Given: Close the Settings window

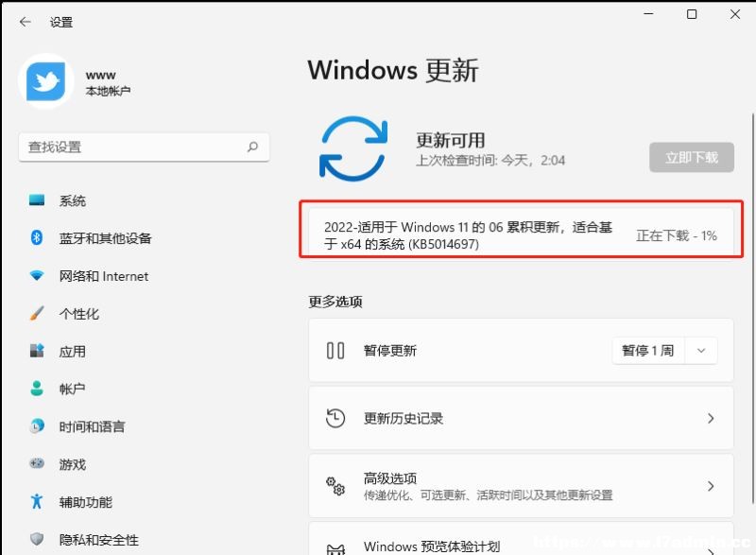Looking at the screenshot, I should pyautogui.click(x=735, y=14).
